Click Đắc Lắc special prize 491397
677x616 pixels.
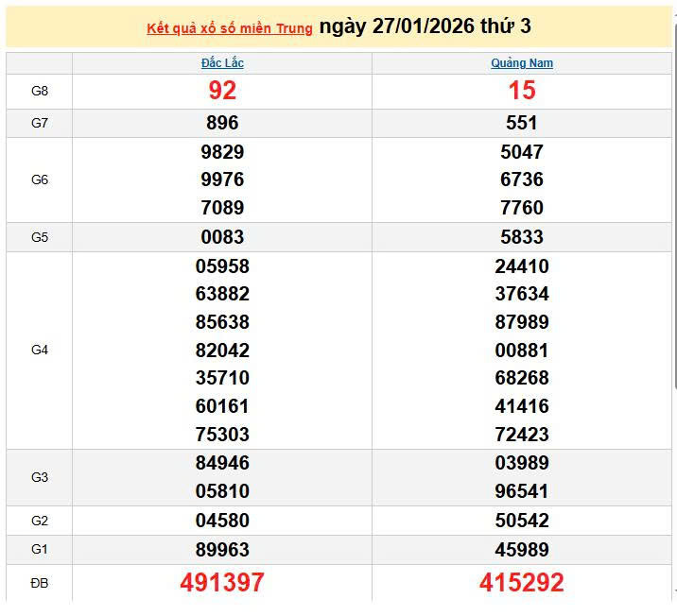(222, 583)
